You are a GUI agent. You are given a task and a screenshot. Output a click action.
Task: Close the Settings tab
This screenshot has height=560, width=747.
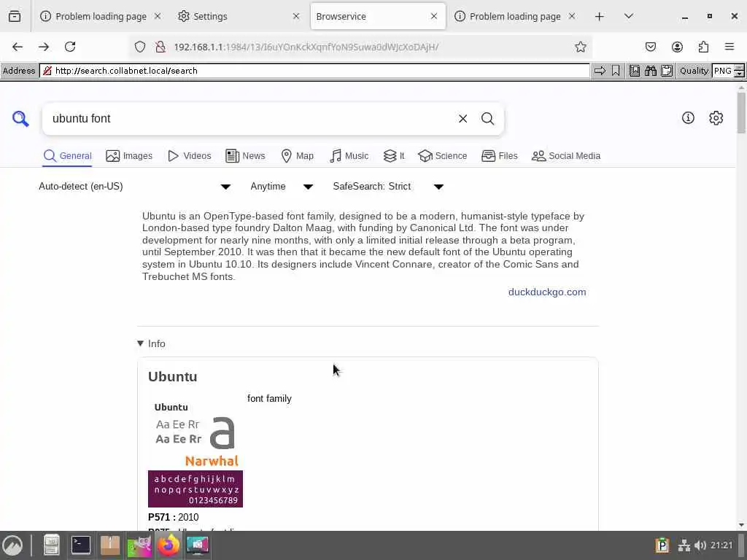point(296,16)
